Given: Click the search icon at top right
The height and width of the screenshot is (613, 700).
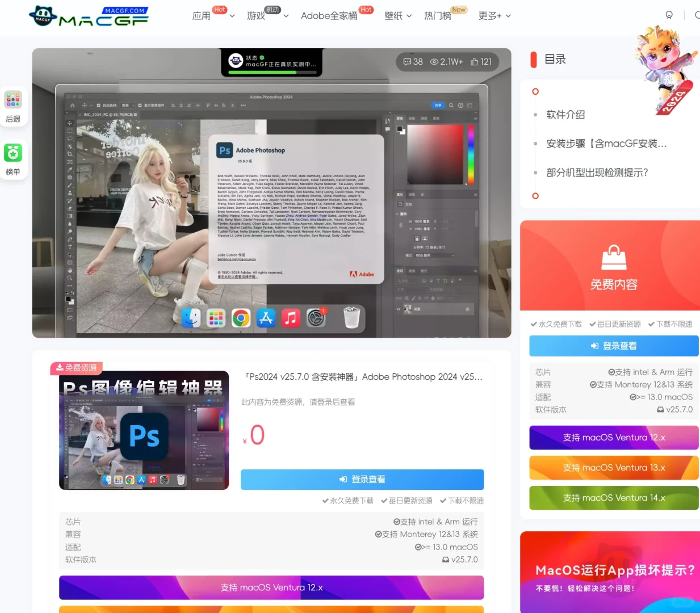Looking at the screenshot, I should coord(697,15).
